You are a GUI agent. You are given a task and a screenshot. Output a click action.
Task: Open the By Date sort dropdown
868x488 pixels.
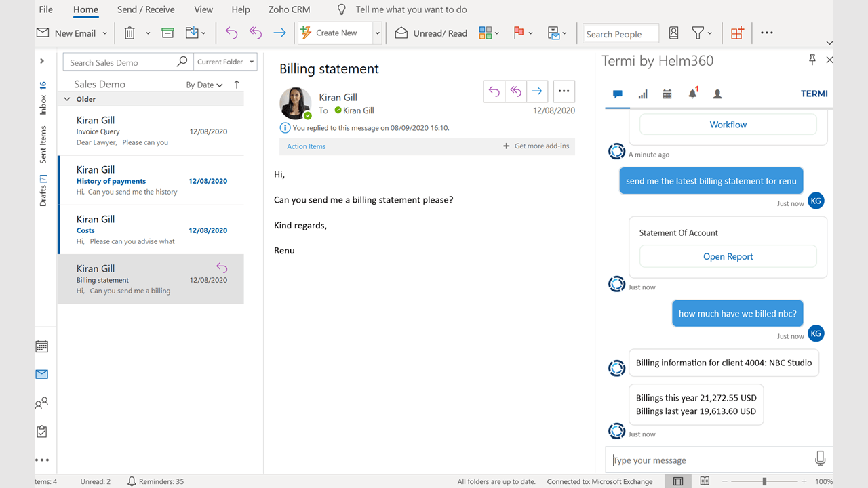(205, 85)
